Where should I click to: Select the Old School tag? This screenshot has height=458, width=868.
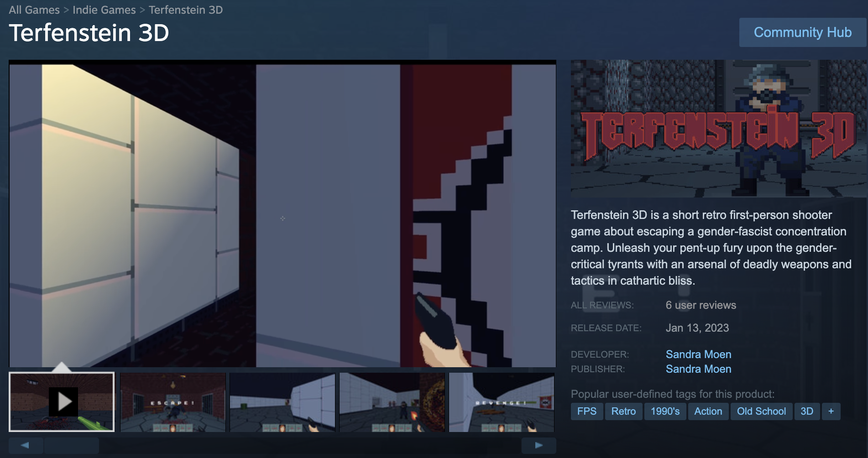pyautogui.click(x=761, y=411)
